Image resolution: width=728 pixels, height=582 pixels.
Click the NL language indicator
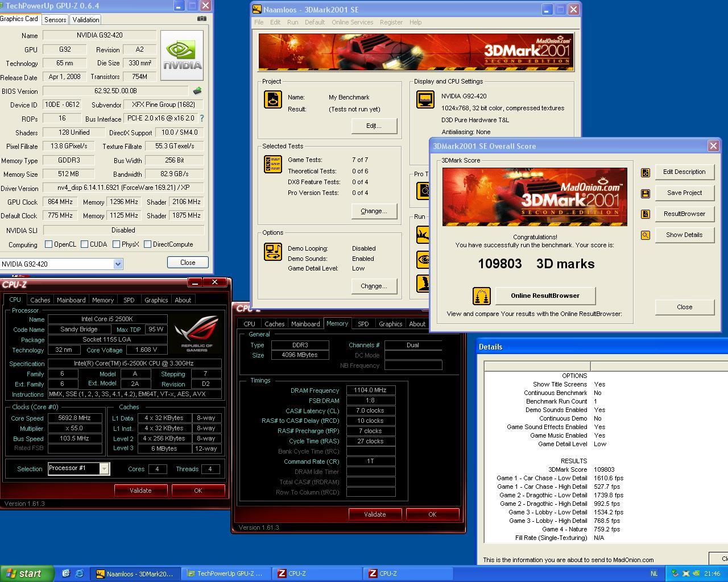tap(654, 573)
